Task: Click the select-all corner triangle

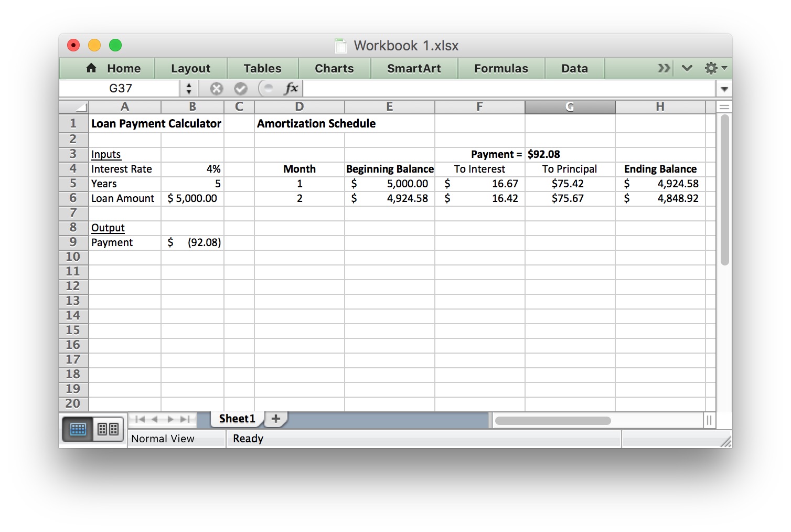Action: (x=81, y=108)
